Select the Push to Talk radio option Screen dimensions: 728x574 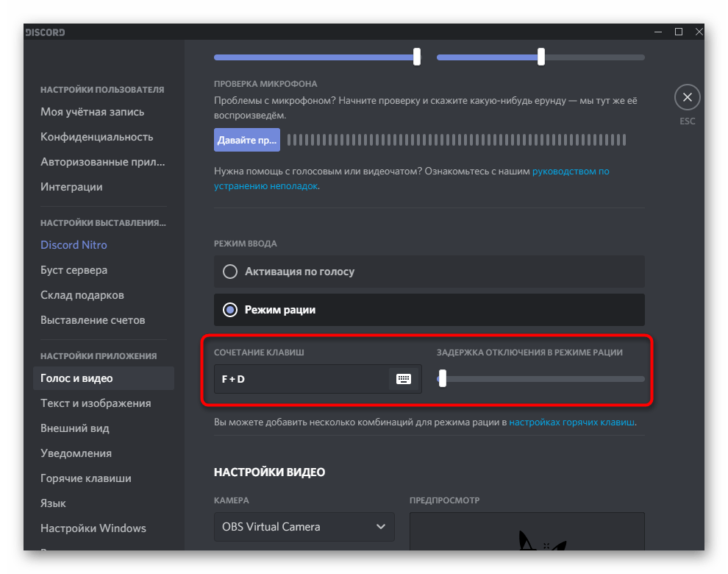(429, 310)
